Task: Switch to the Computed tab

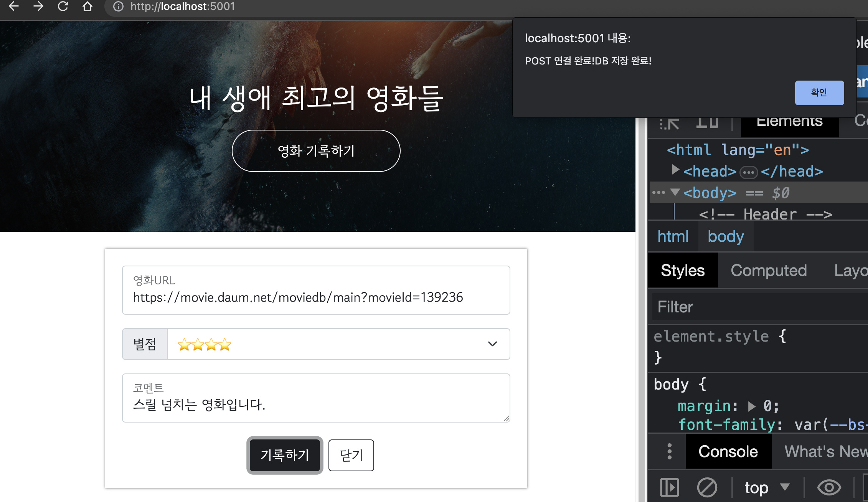Action: point(769,271)
